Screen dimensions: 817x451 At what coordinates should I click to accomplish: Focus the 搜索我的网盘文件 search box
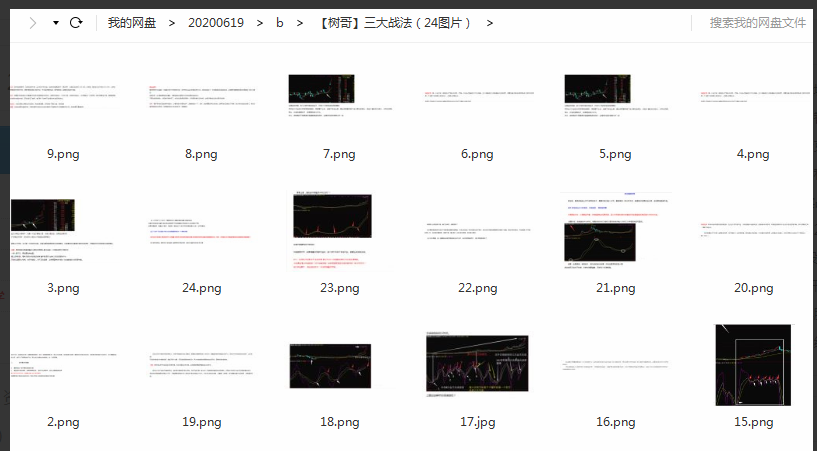[x=757, y=22]
